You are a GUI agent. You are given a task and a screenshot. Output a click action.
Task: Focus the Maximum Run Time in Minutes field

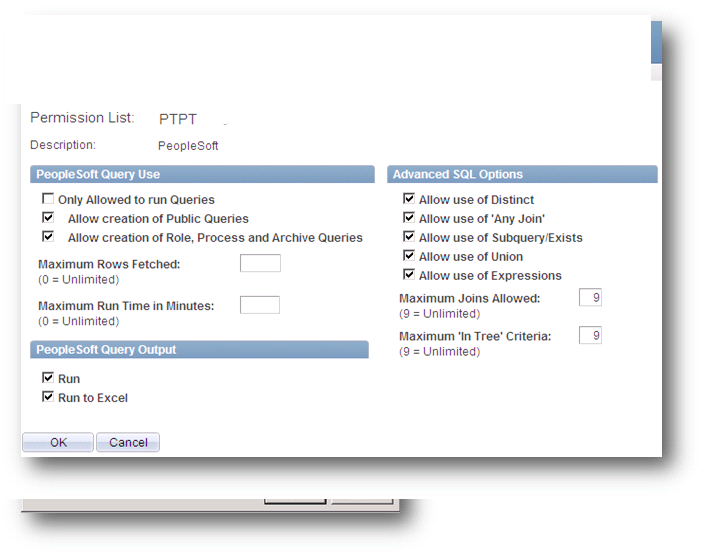260,305
